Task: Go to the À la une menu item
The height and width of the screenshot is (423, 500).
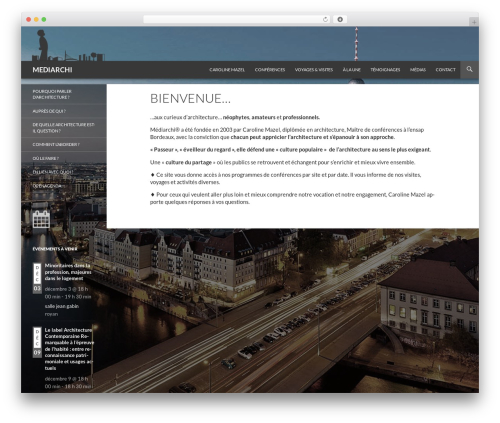Action: click(352, 70)
